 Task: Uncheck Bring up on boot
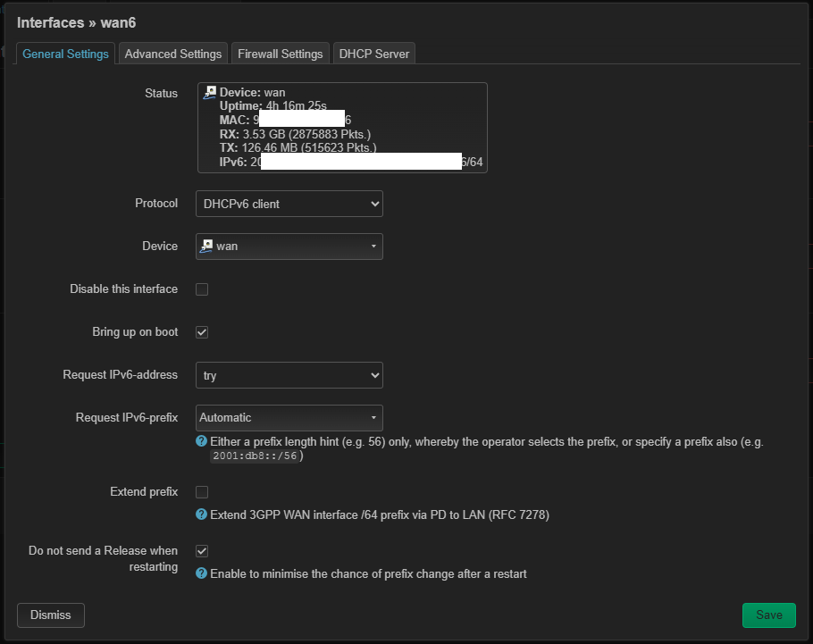pyautogui.click(x=202, y=332)
